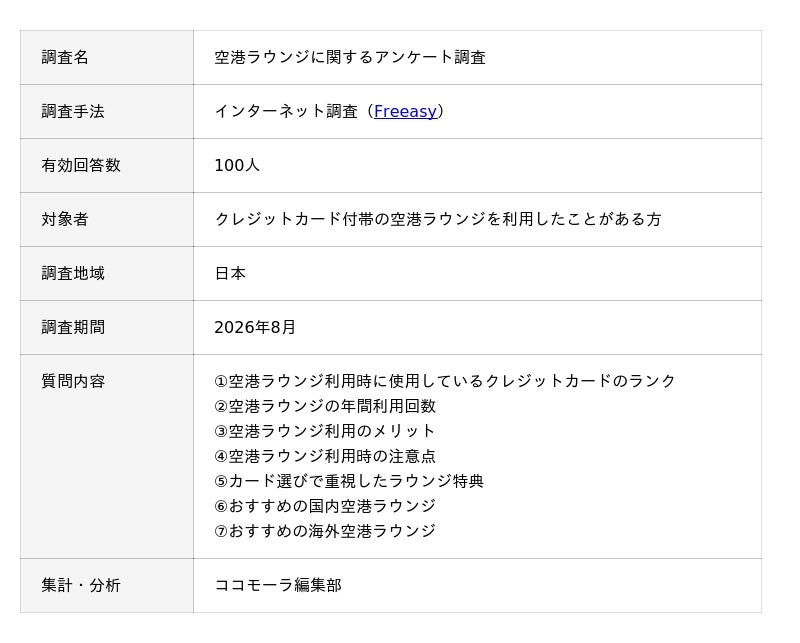This screenshot has width=800, height=643.
Task: Open the Freeasy hyperlink
Action: pyautogui.click(x=405, y=111)
